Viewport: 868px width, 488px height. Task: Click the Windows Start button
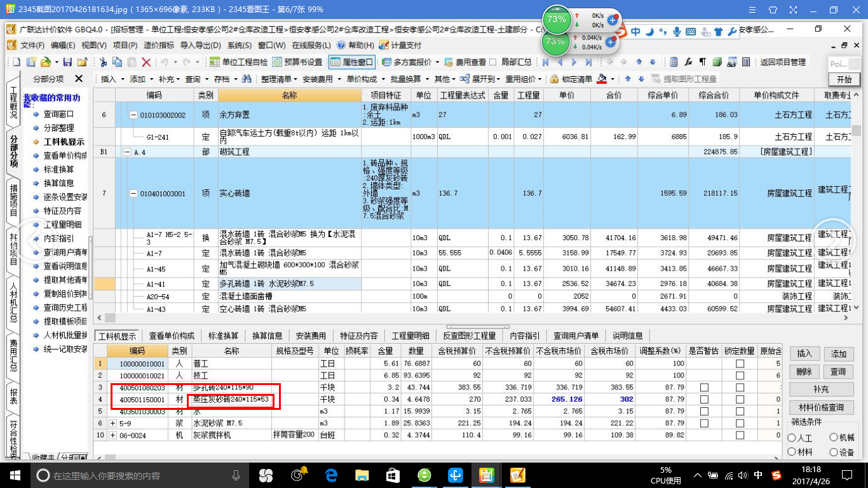tap(15, 475)
